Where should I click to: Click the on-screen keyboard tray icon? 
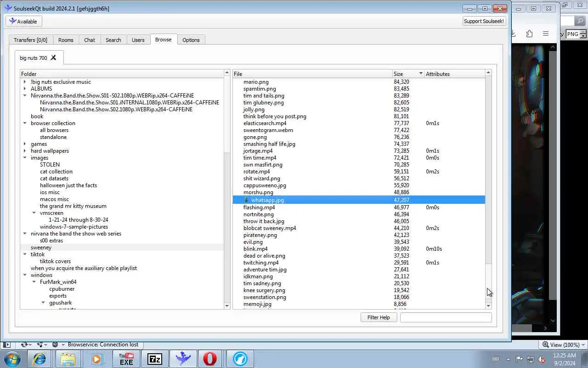coord(496,359)
